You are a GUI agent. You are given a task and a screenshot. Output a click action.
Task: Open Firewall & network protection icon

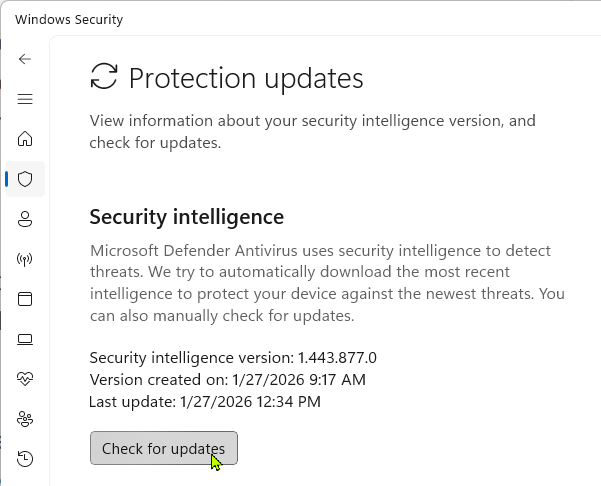pos(25,259)
